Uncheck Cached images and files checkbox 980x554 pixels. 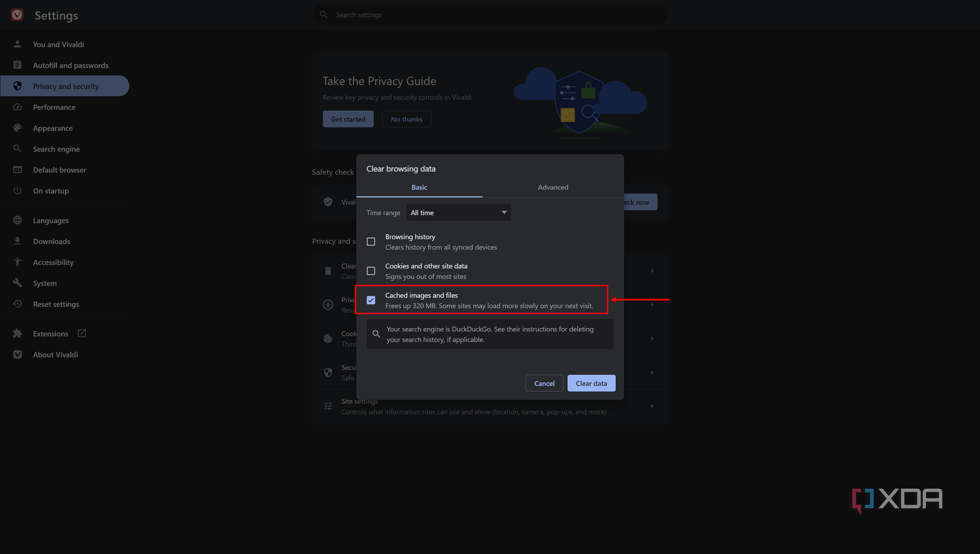371,300
